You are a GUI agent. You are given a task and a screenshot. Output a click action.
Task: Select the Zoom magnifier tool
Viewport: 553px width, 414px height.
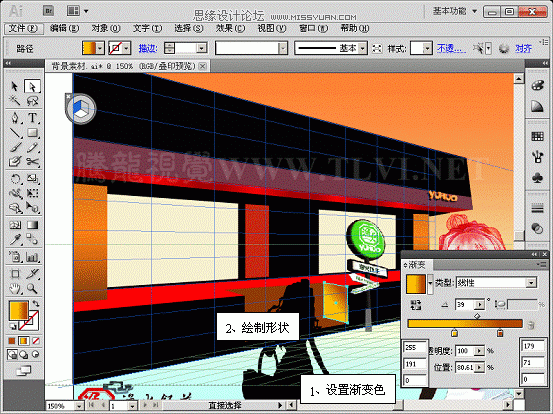[x=32, y=289]
